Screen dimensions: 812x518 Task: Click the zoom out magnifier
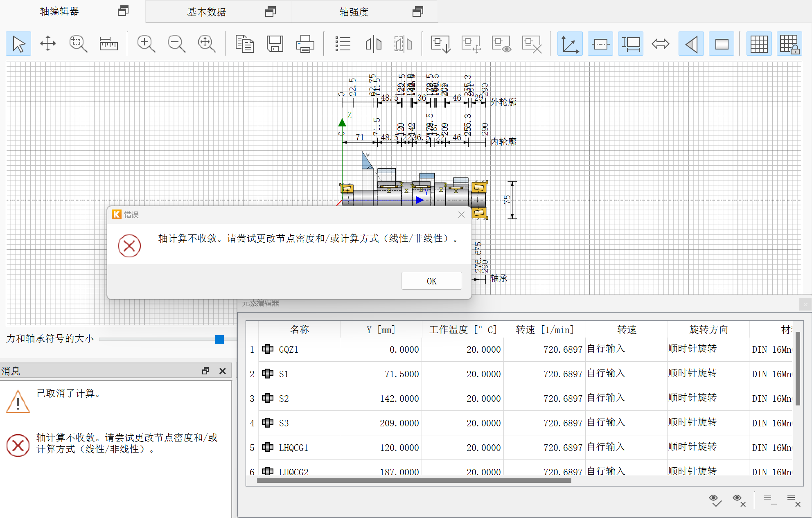point(176,44)
